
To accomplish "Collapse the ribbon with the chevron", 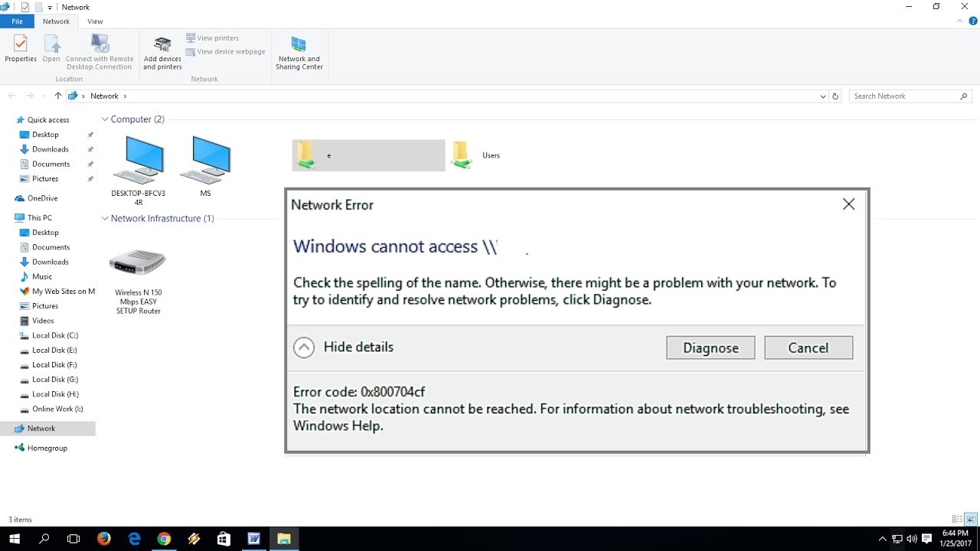I will click(x=961, y=21).
